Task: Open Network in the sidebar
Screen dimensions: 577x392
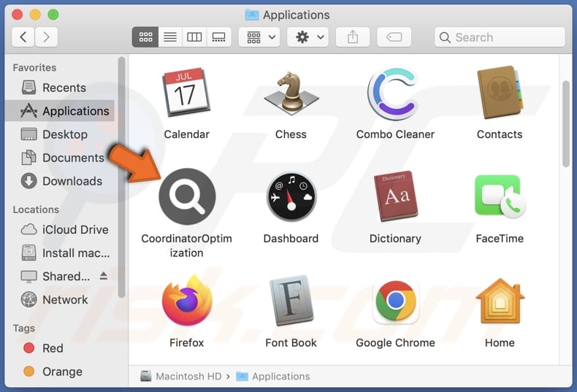Action: point(61,299)
